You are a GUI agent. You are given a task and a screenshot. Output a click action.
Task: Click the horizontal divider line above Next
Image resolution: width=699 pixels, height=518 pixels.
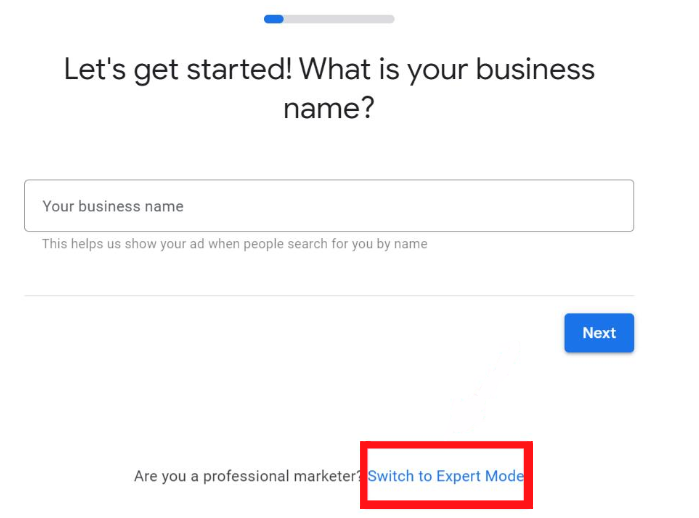(328, 296)
